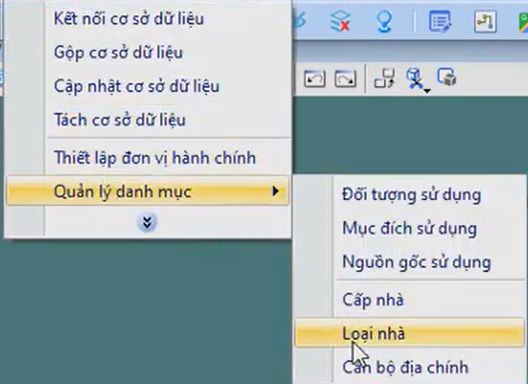
Task: Click Tách cơ sở dữ liệu
Action: [x=148, y=120]
